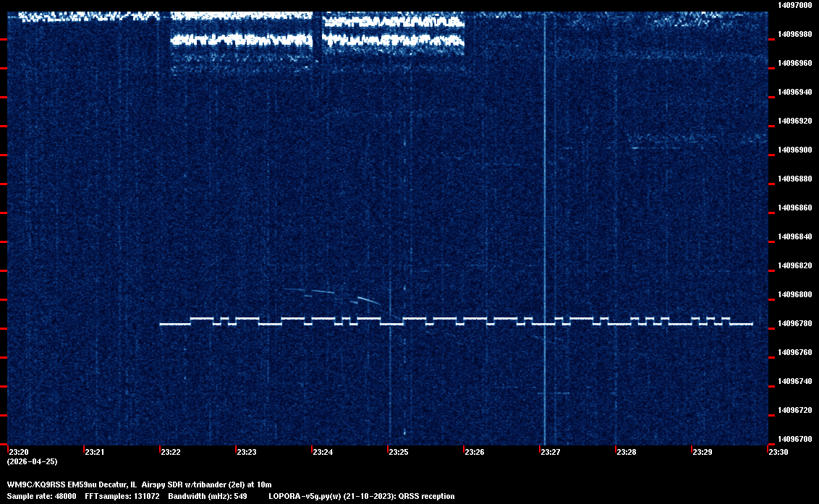The image size is (819, 504).
Task: Select the 14096940 frequency label
Action: pos(795,92)
